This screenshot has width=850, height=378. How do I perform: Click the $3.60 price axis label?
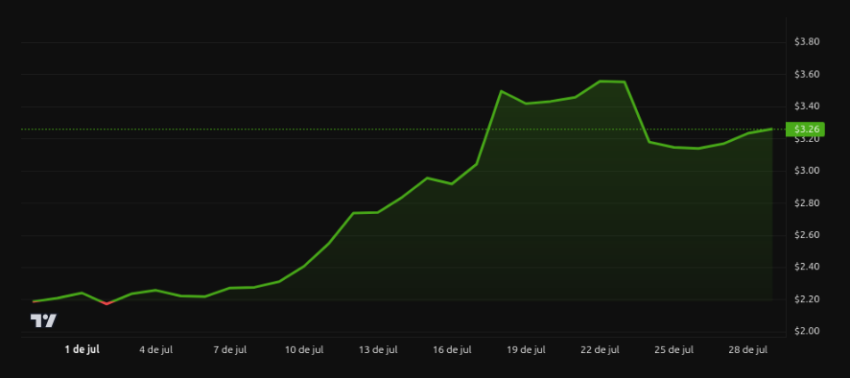coord(807,74)
